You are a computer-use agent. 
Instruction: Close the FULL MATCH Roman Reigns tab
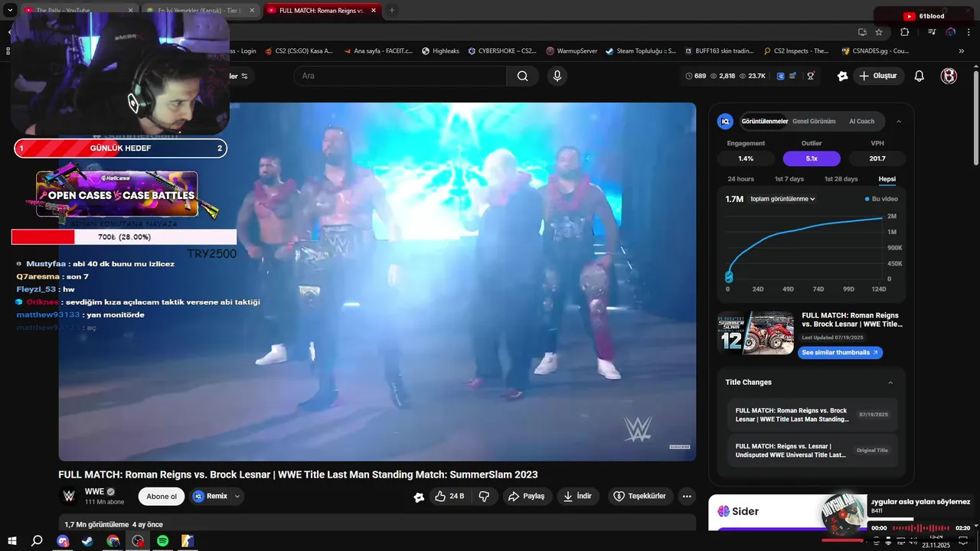pyautogui.click(x=373, y=11)
